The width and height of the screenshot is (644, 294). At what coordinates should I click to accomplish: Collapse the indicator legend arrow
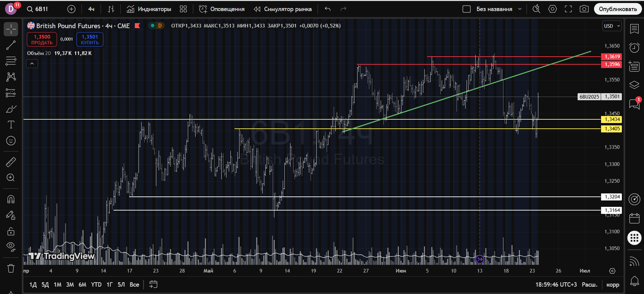(32, 63)
